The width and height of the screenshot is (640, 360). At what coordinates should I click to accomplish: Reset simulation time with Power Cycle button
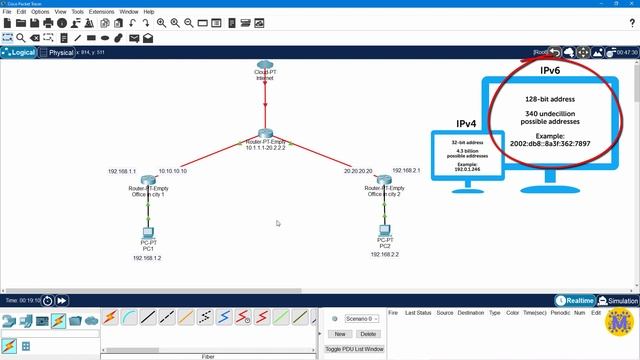47,301
